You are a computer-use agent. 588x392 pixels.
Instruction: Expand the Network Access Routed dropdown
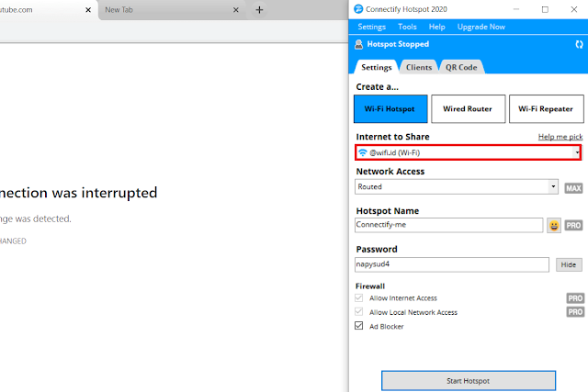(x=553, y=186)
